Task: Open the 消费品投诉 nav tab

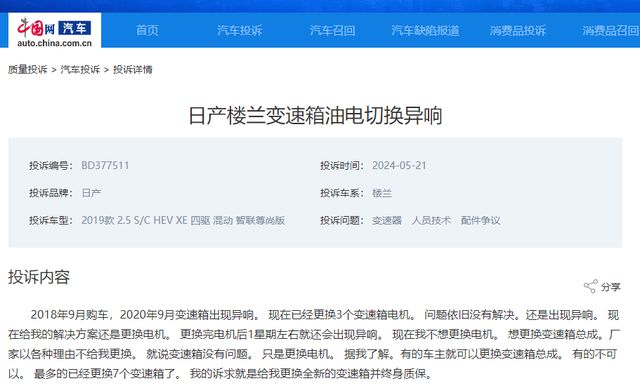Action: click(x=518, y=30)
